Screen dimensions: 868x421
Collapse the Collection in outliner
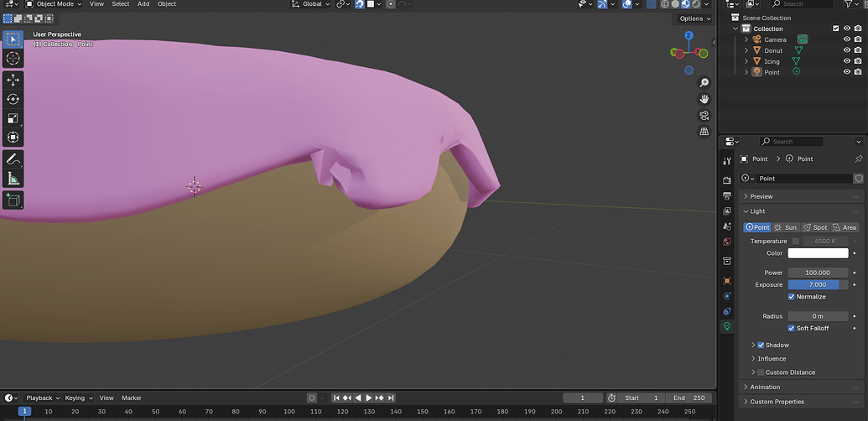(x=735, y=29)
